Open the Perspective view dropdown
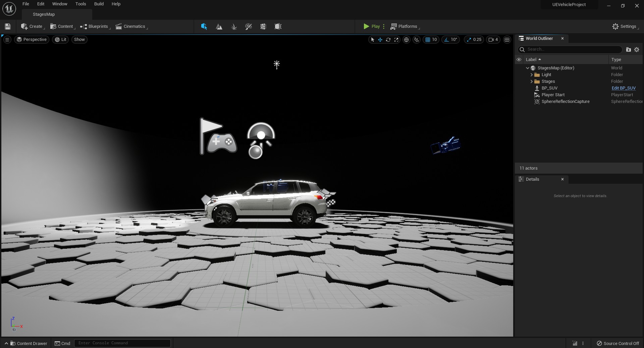The image size is (644, 348). click(32, 40)
